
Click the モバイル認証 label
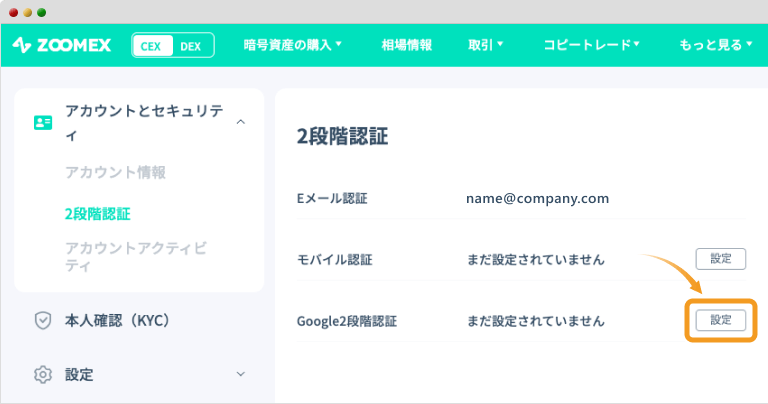(335, 260)
